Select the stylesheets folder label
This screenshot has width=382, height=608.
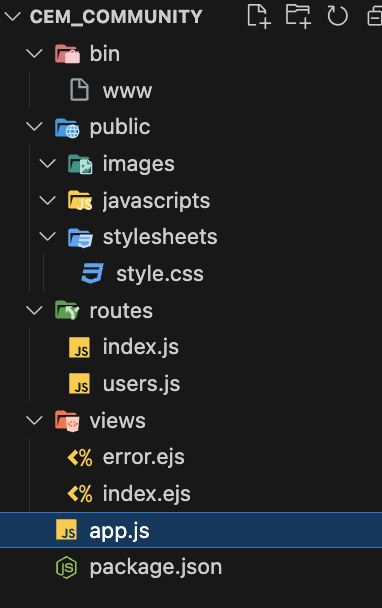(160, 237)
